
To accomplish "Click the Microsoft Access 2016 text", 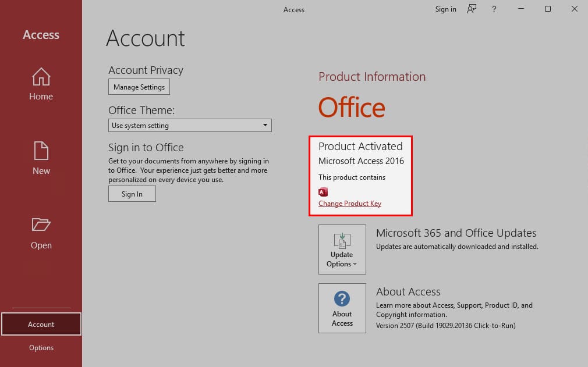I will [361, 161].
